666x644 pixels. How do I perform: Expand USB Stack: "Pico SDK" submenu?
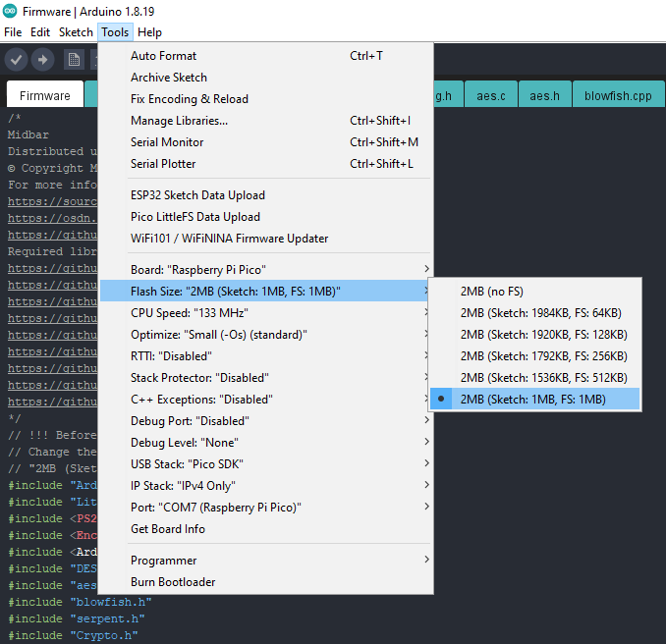[x=266, y=464]
